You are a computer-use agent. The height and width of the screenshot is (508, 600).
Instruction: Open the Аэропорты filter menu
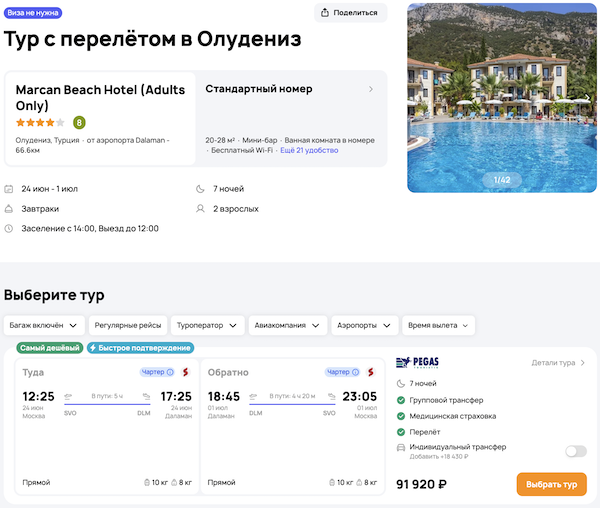tap(363, 325)
